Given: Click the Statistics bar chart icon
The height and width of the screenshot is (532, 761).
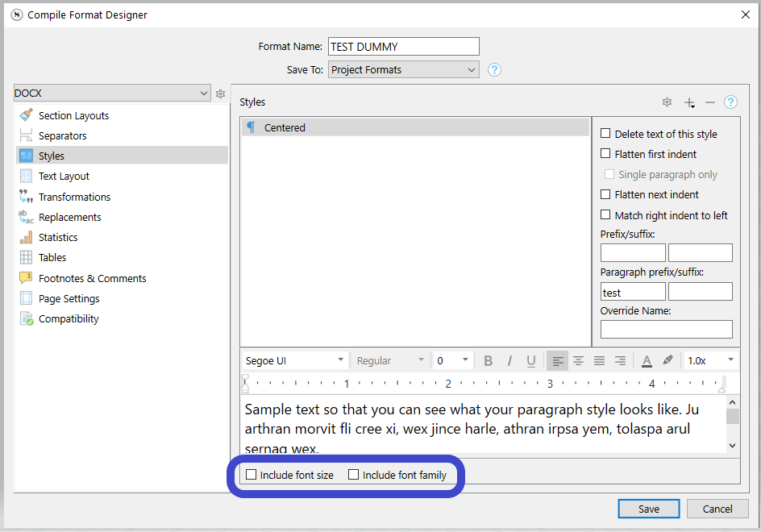Looking at the screenshot, I should click(x=27, y=237).
